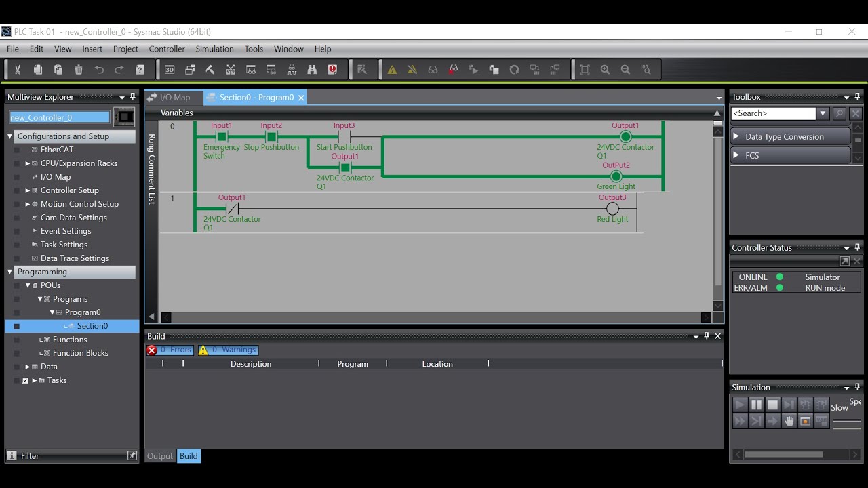
Task: Click the Zoom Out magnifier toolbar icon
Action: (625, 69)
